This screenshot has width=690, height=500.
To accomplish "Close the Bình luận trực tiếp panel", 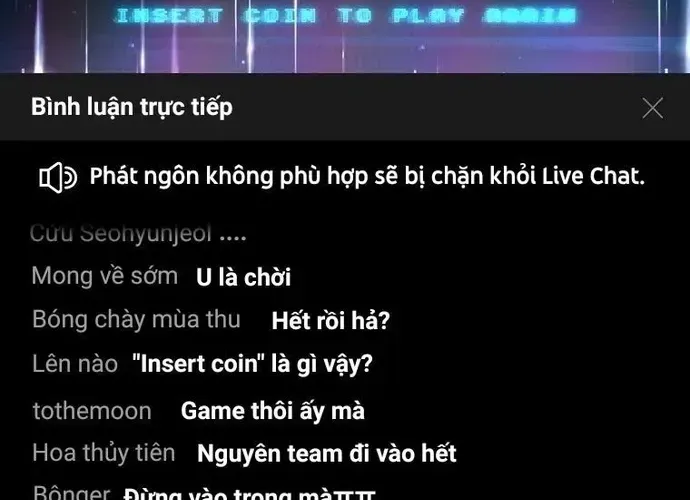I will 652,108.
